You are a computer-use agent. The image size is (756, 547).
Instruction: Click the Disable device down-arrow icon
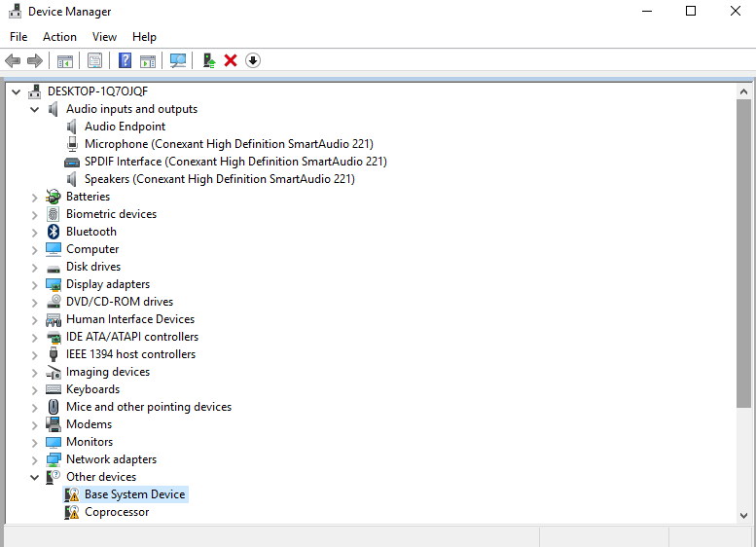click(253, 60)
